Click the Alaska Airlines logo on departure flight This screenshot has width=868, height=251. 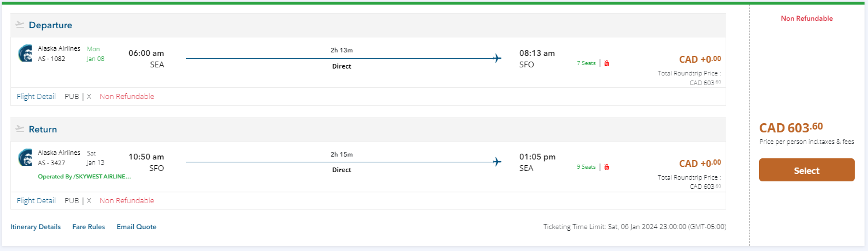click(x=25, y=53)
